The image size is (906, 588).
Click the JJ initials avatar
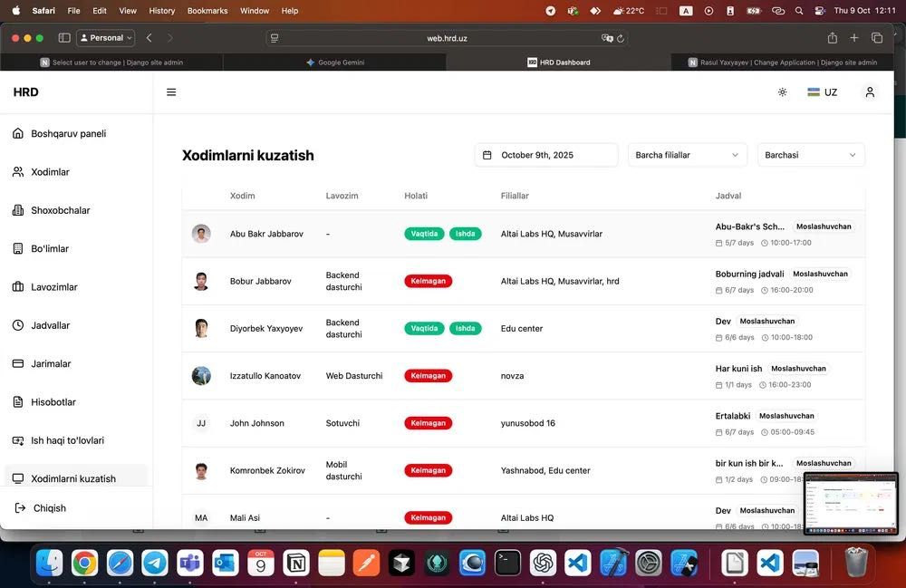(x=201, y=423)
